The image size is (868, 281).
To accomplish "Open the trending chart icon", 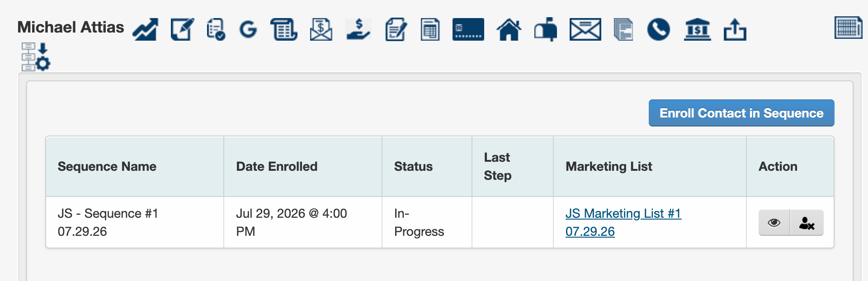I will pos(146,29).
